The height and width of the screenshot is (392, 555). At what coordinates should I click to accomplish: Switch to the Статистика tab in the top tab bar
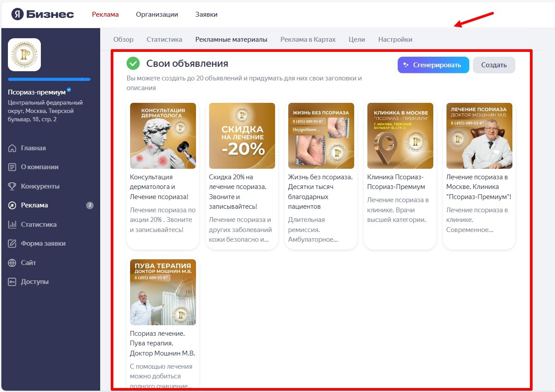[x=164, y=39]
